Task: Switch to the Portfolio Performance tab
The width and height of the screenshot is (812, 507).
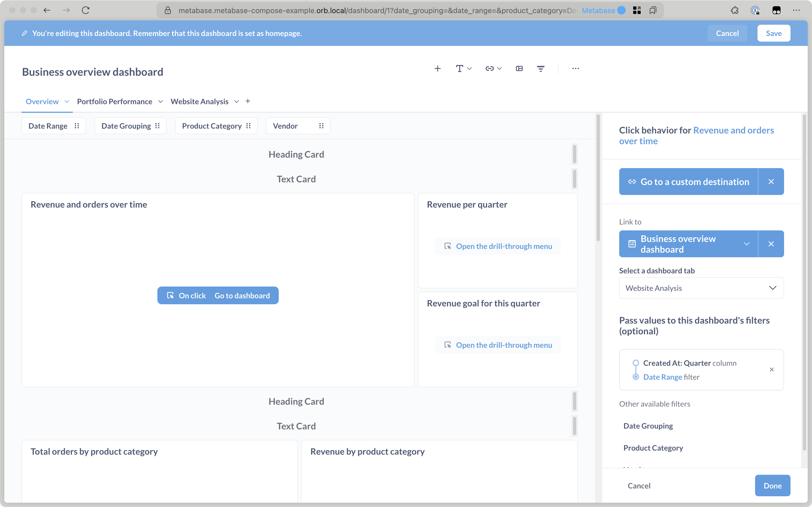Action: click(x=114, y=102)
